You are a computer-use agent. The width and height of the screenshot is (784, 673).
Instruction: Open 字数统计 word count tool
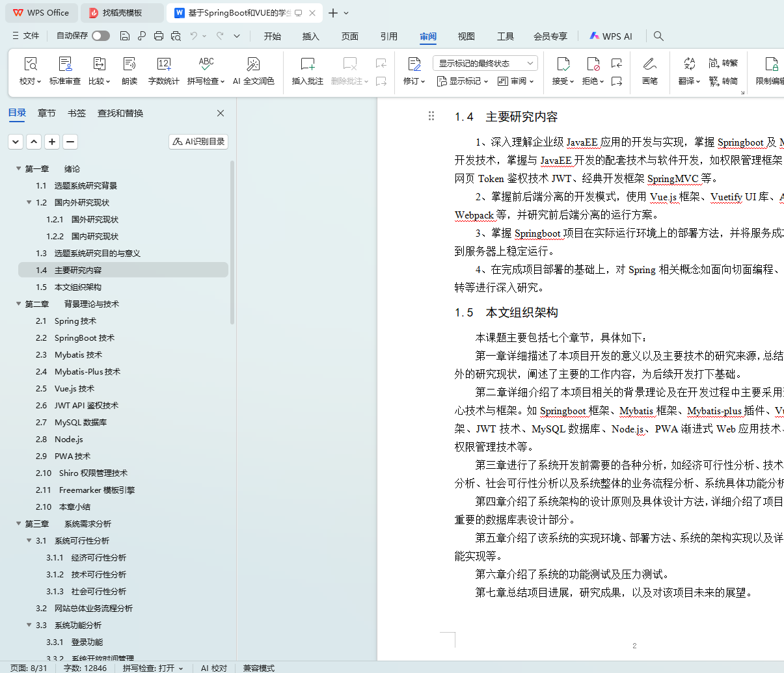163,64
